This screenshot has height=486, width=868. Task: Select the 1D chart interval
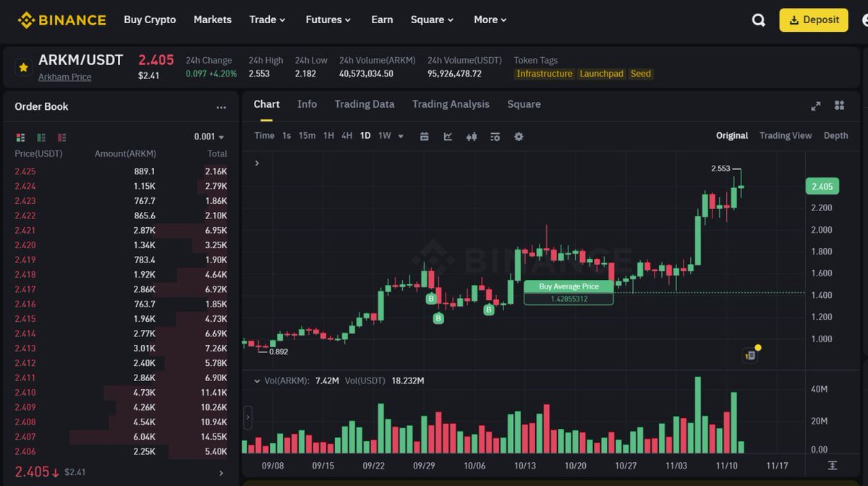pos(365,136)
